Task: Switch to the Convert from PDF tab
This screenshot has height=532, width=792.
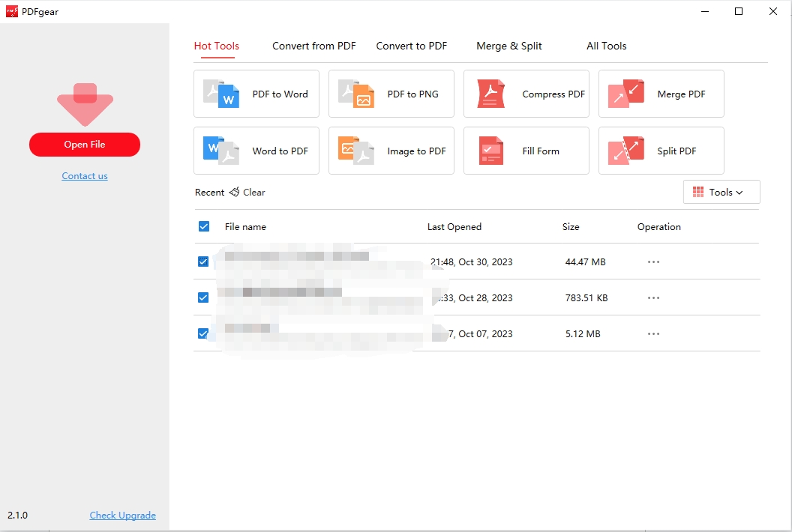Action: [x=313, y=46]
